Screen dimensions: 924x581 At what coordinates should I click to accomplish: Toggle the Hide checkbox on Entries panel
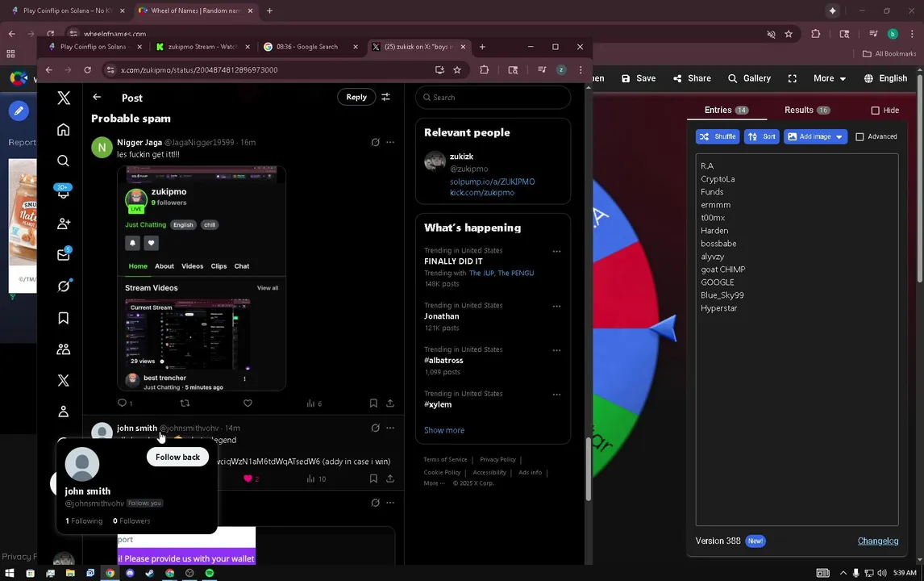[x=875, y=111]
